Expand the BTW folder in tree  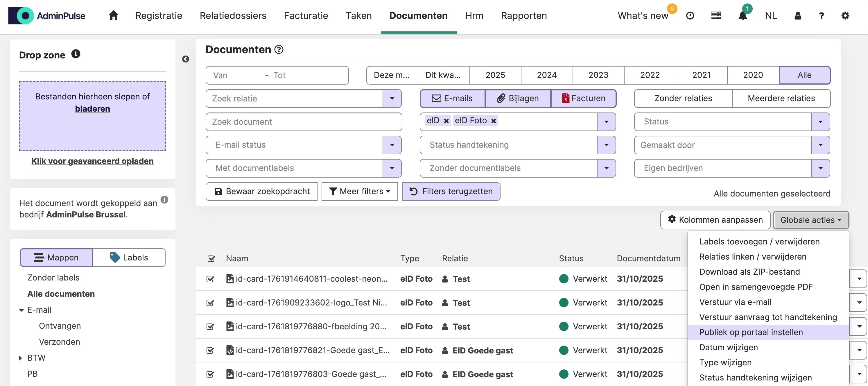coord(21,358)
